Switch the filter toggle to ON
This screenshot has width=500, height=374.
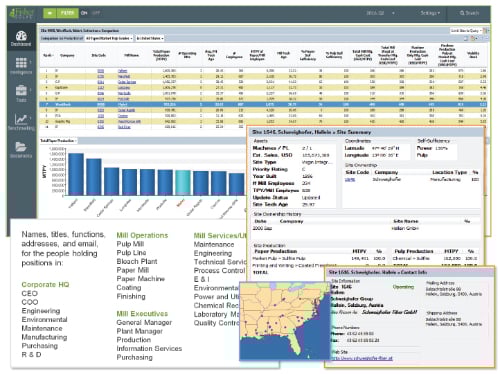[x=84, y=13]
